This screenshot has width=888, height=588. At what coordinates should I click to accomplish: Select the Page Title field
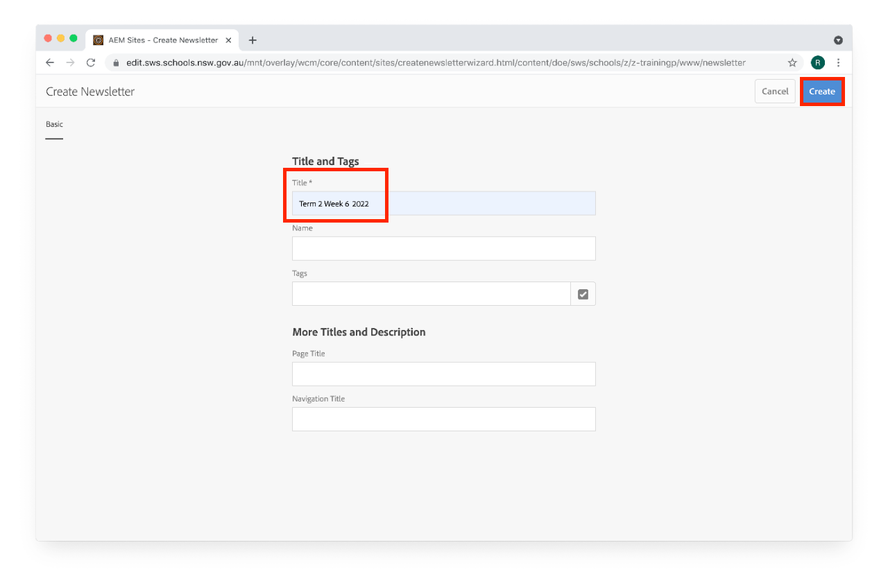coord(444,374)
